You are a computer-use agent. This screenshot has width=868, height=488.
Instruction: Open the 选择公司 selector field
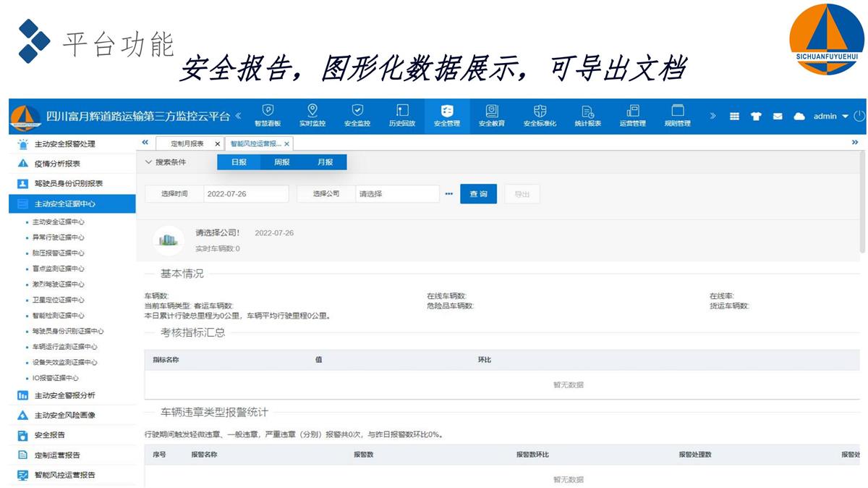pos(397,194)
